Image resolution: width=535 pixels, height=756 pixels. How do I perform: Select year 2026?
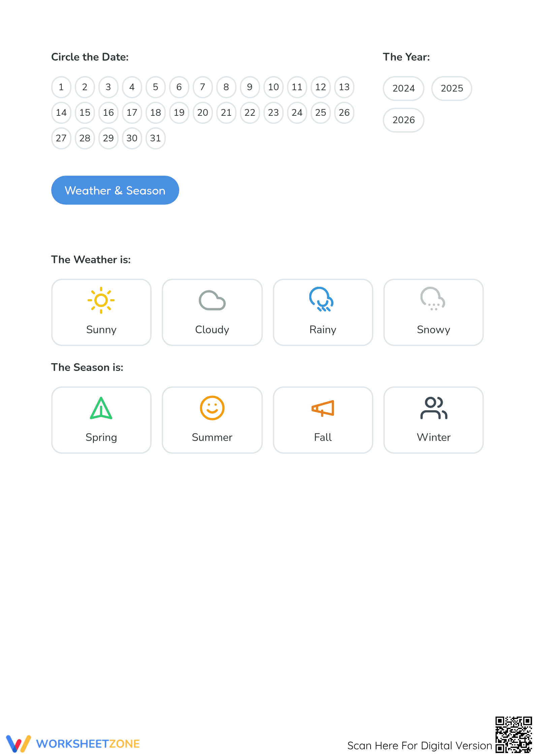pyautogui.click(x=403, y=120)
